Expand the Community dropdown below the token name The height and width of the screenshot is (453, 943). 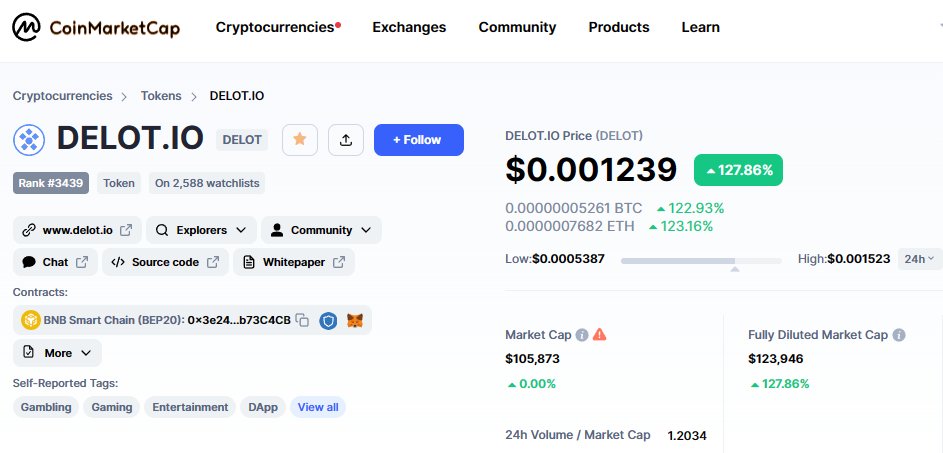[x=321, y=230]
